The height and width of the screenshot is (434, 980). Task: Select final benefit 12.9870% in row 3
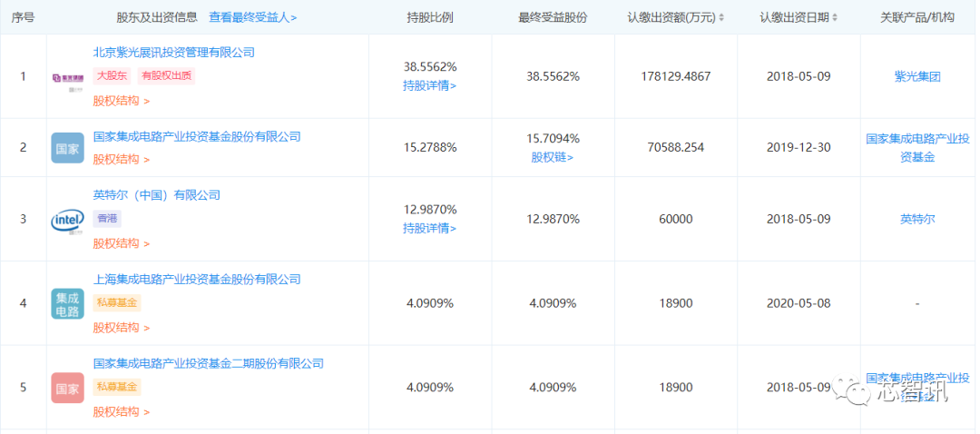tap(553, 220)
